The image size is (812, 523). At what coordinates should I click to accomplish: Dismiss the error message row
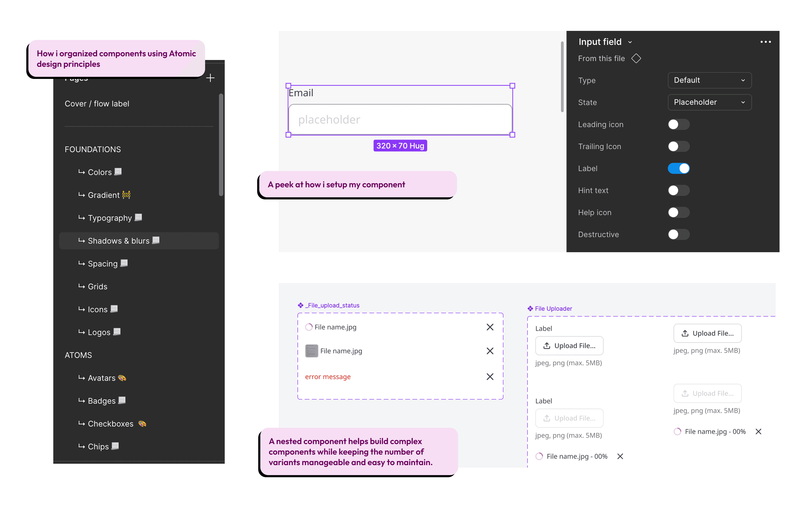click(489, 377)
